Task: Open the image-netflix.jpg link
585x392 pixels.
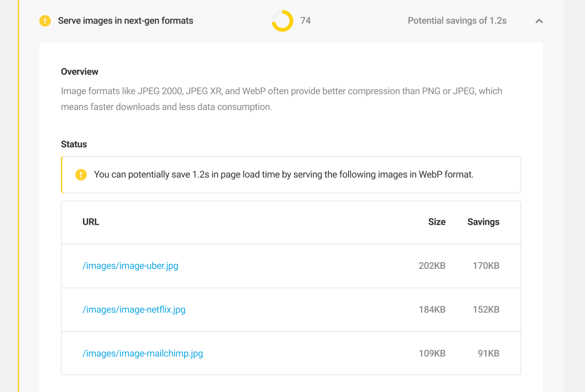Action: pos(134,310)
